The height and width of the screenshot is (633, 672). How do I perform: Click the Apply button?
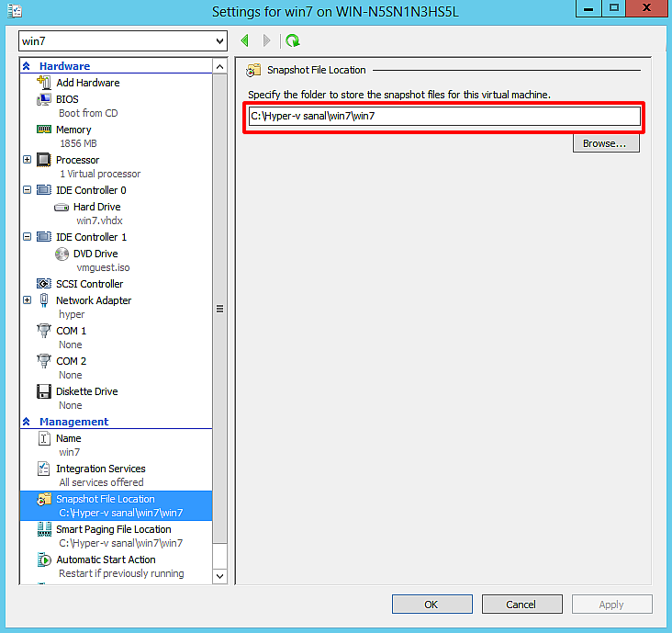point(612,604)
